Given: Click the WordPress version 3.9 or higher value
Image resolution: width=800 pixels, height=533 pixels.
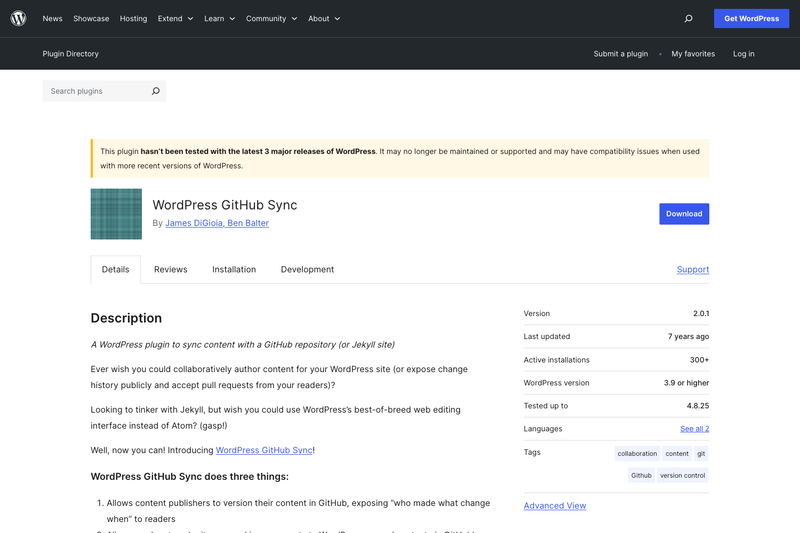Looking at the screenshot, I should (x=686, y=383).
